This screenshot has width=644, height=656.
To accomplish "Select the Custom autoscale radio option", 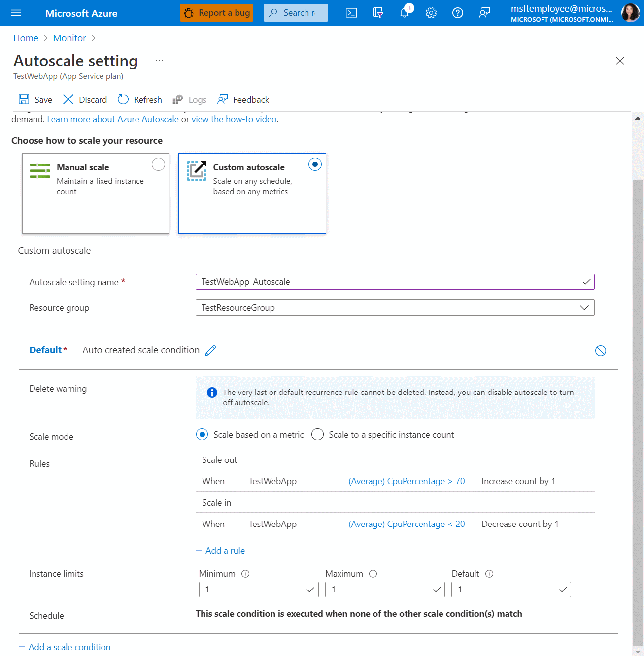I will tap(315, 164).
